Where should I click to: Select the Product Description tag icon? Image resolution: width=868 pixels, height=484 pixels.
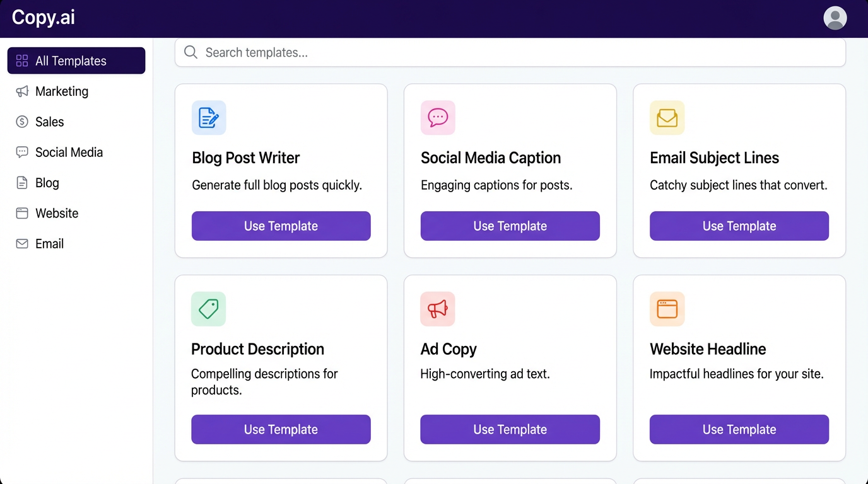pos(209,309)
